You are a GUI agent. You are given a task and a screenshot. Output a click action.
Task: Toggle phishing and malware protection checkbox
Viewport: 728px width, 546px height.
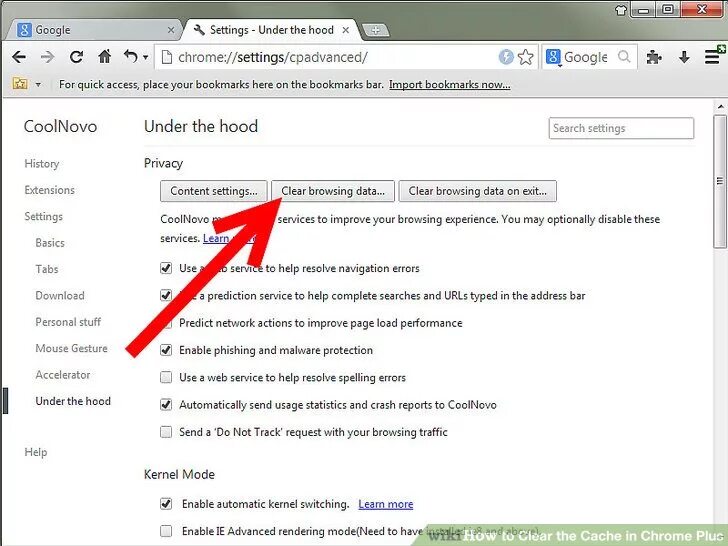click(x=166, y=350)
